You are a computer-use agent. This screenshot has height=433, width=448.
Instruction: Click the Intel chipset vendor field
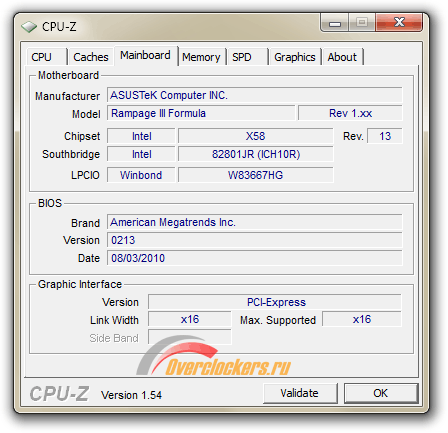point(141,136)
